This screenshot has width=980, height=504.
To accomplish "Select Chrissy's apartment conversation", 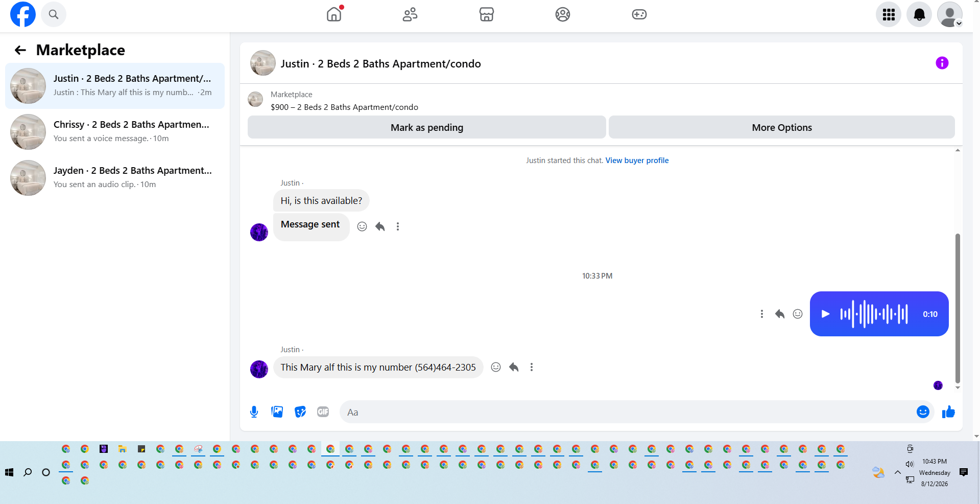I will (115, 132).
